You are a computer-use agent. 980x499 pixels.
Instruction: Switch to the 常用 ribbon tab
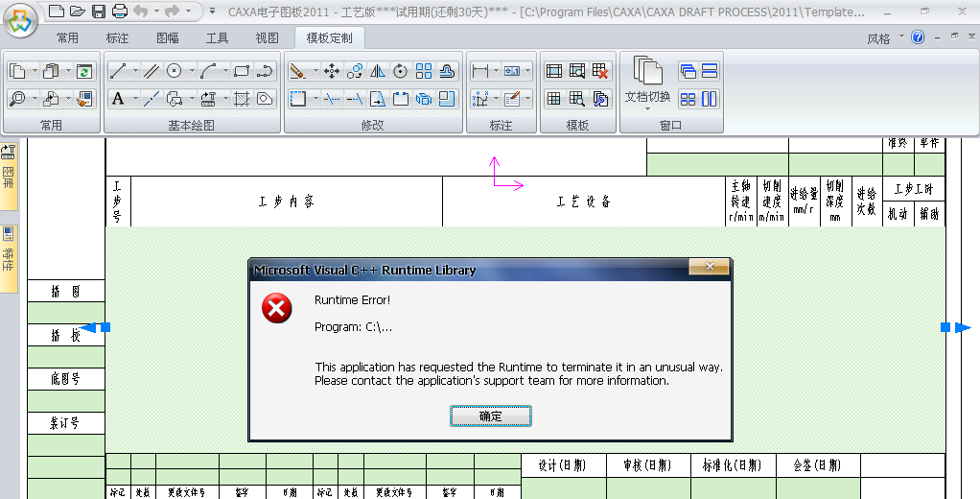67,38
